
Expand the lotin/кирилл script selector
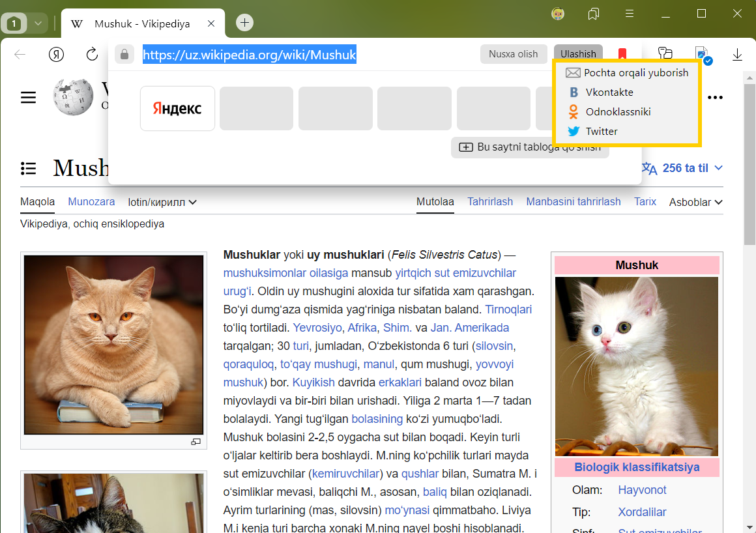click(x=162, y=202)
